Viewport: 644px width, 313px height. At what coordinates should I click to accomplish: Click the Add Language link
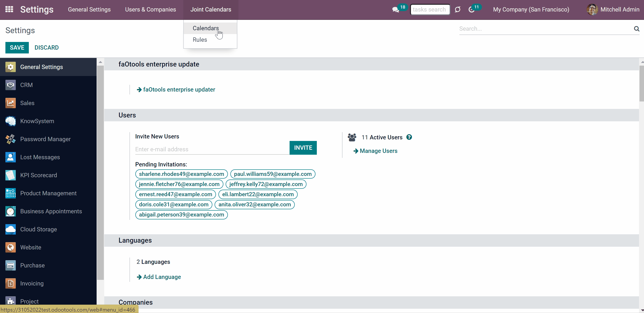click(159, 277)
